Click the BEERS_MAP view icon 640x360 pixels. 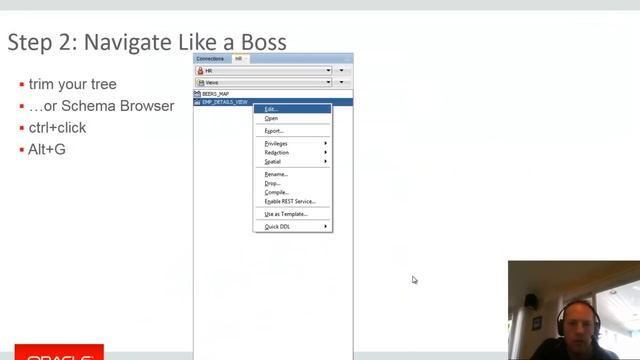coord(198,94)
